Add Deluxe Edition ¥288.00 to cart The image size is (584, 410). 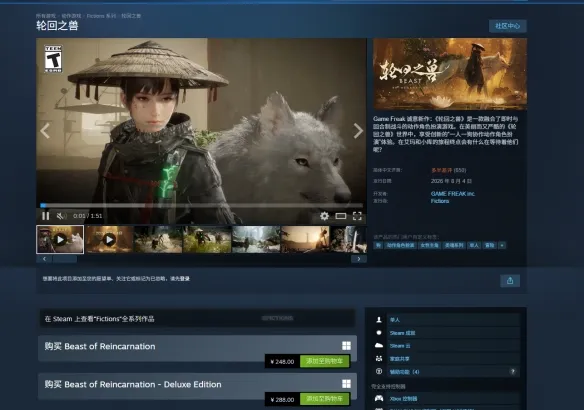(x=324, y=399)
